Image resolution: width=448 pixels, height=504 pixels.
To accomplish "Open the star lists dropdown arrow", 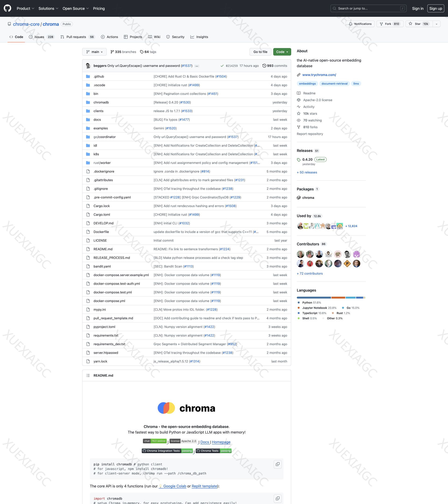I will click(x=436, y=24).
